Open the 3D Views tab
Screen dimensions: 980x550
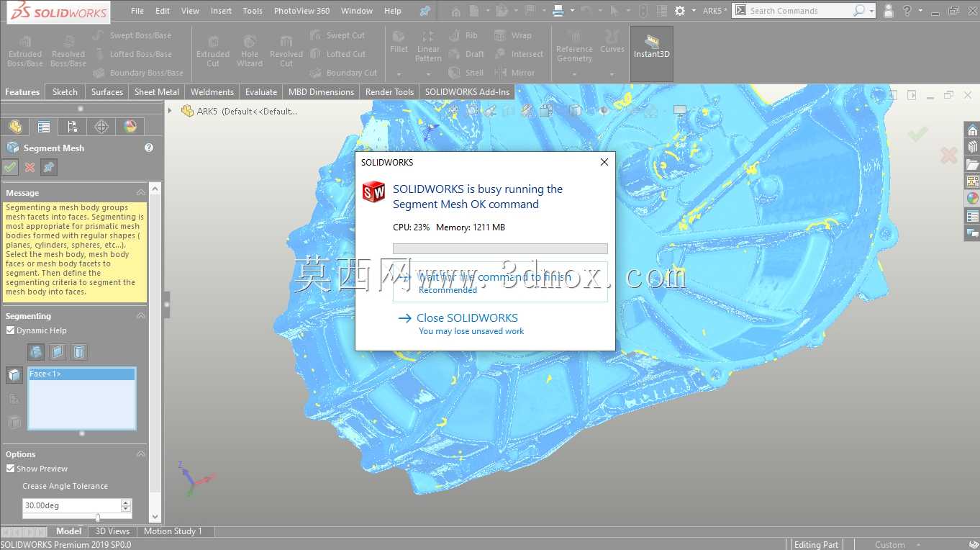(113, 531)
